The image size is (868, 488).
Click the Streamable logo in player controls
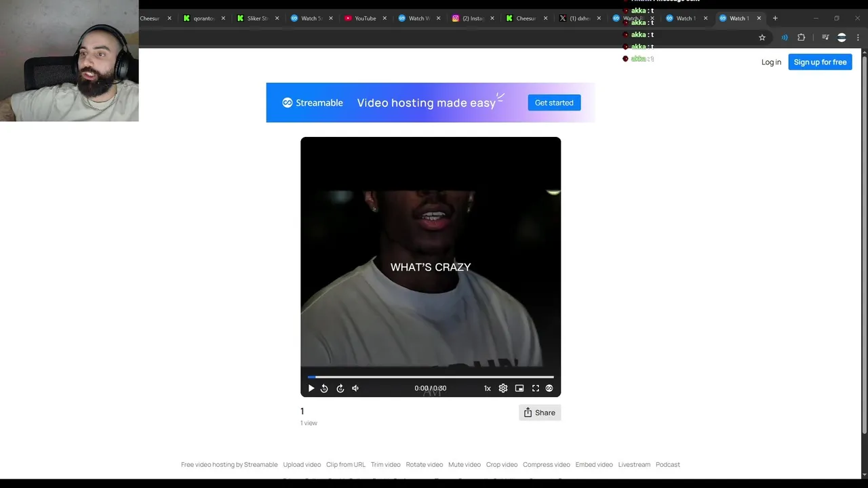(x=549, y=388)
